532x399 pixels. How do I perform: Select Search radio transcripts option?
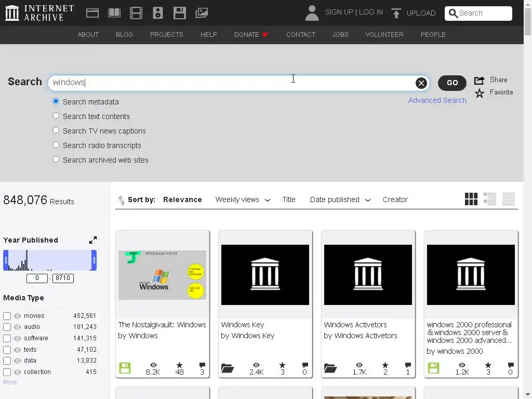click(x=56, y=145)
